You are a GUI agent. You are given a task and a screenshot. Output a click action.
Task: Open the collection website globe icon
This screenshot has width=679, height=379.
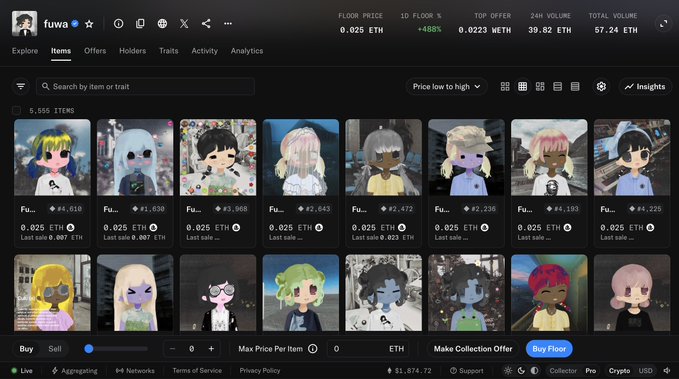coord(162,23)
